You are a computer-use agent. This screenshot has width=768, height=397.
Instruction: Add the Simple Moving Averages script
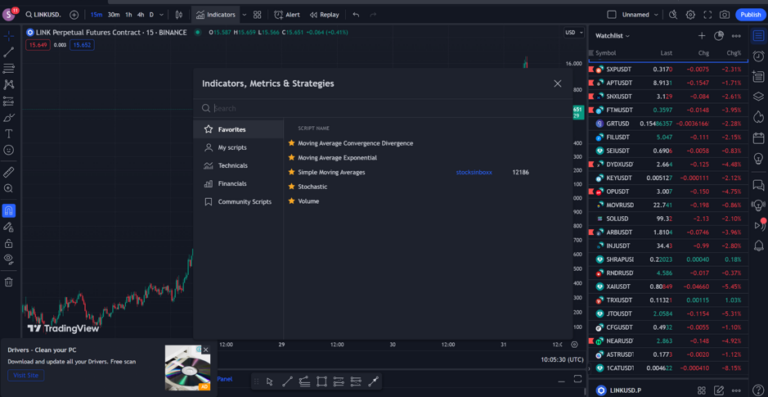[x=331, y=172]
